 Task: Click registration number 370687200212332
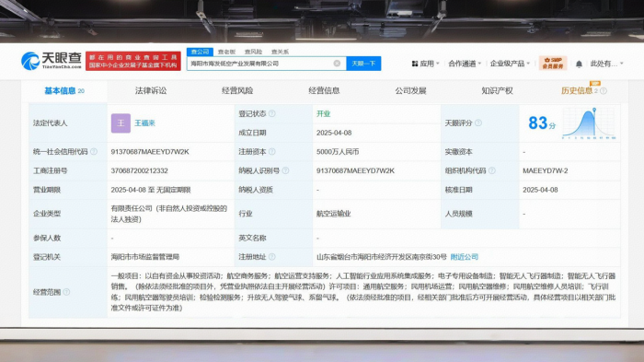pyautogui.click(x=139, y=170)
